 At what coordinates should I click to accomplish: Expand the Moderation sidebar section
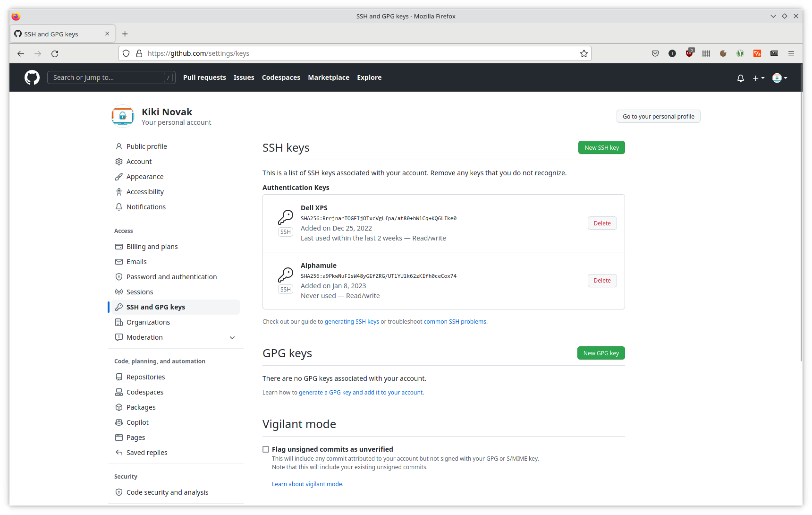click(x=232, y=337)
